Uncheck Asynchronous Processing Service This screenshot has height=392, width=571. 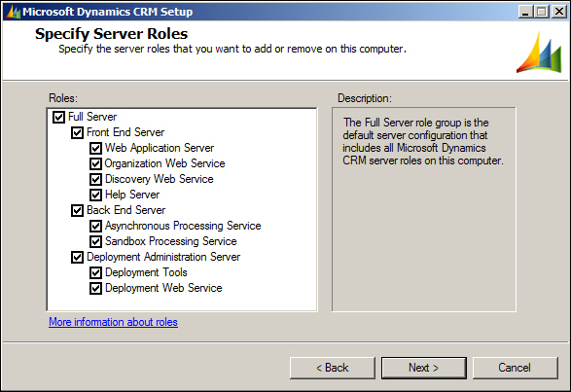tap(95, 227)
